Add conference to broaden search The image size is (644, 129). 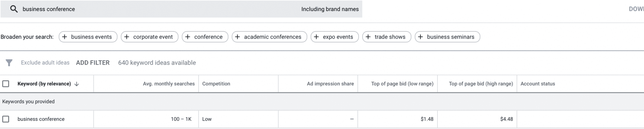tap(205, 37)
